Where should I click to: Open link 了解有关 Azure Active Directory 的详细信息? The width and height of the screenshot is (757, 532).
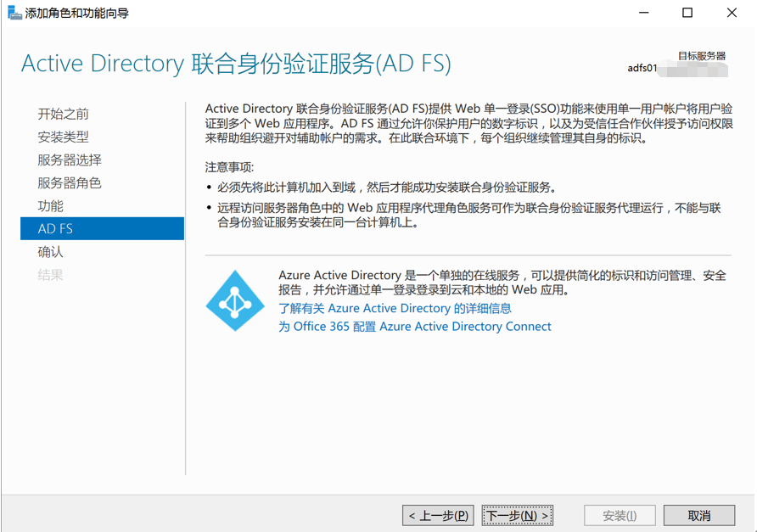395,309
